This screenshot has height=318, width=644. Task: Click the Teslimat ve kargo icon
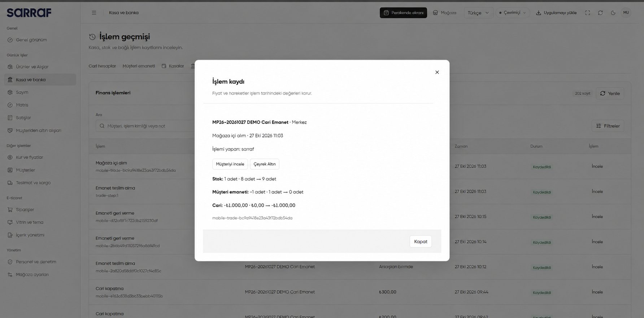[10, 183]
